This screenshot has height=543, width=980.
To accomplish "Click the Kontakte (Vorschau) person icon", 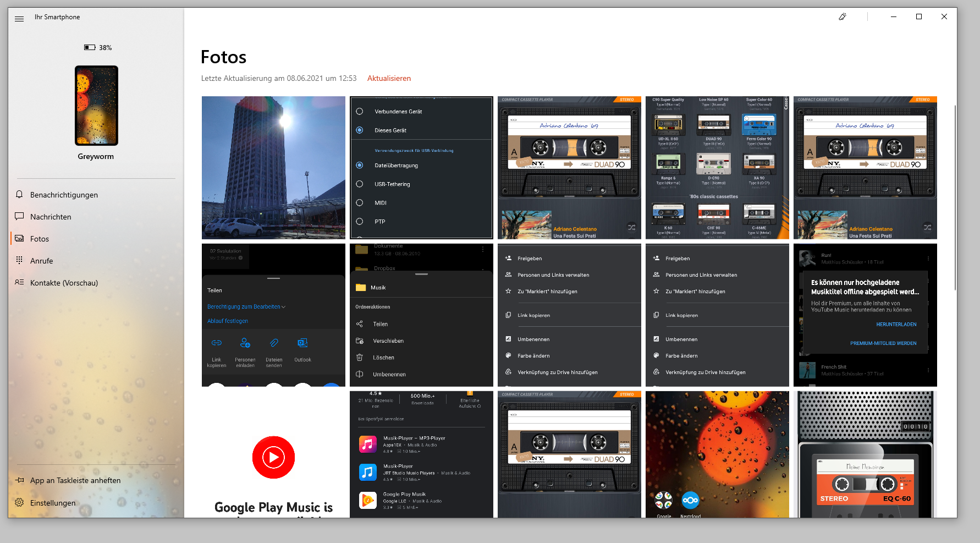I will coord(19,282).
